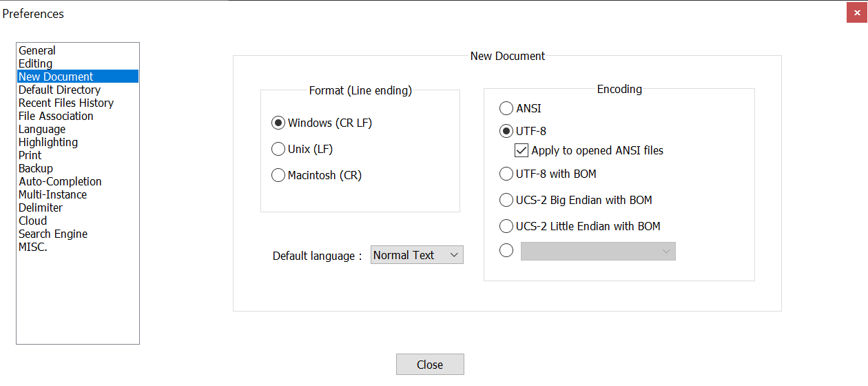Uncheck Apply to opened ANSI files

pyautogui.click(x=521, y=150)
